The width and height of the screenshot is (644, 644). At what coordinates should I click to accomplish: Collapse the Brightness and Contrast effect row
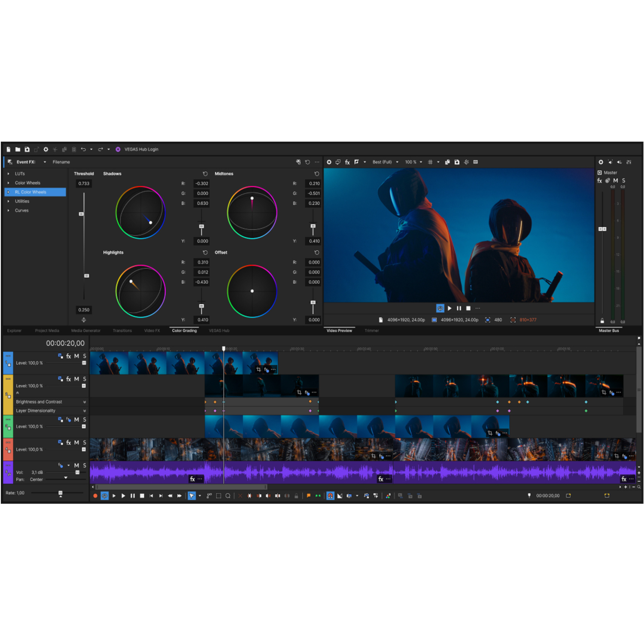[x=85, y=402]
